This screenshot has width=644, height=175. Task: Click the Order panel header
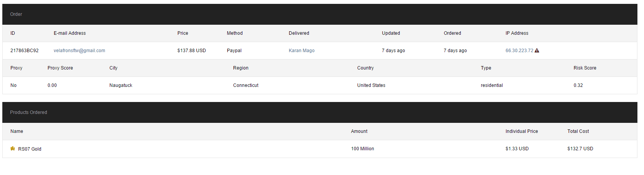[16, 14]
